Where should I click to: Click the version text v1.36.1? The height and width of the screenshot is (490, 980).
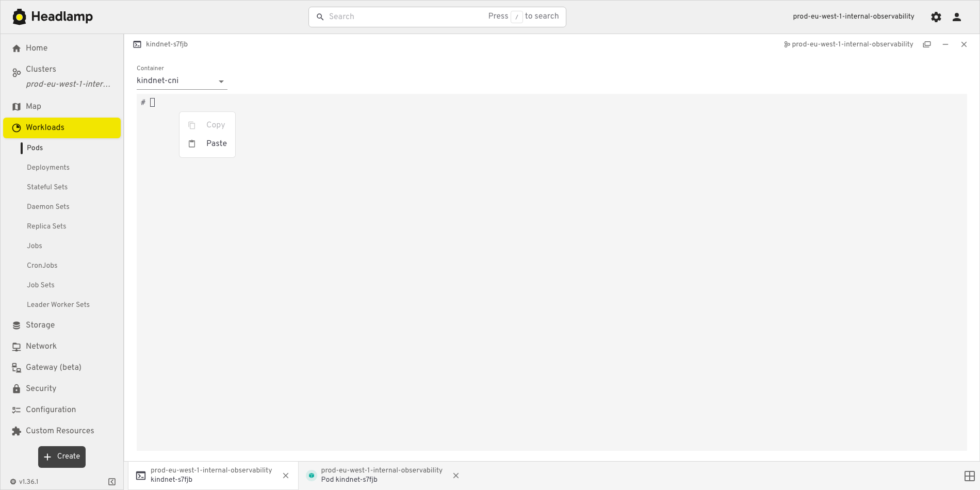click(x=29, y=482)
